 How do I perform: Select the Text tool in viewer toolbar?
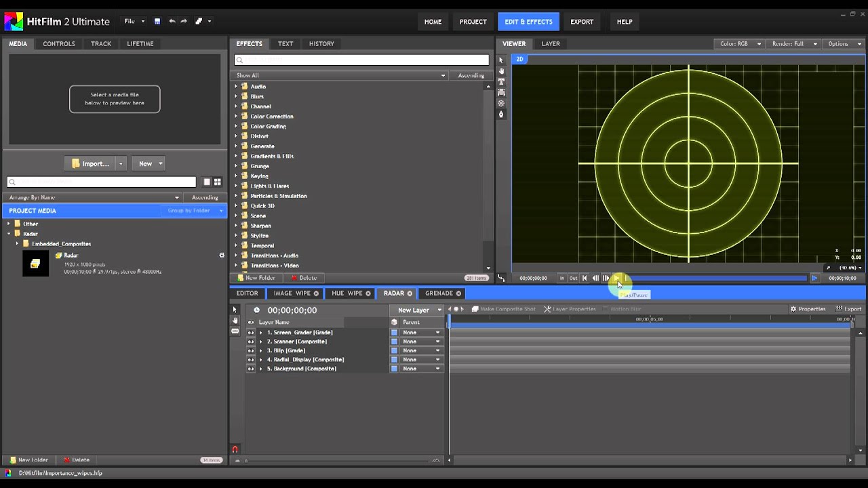coord(501,81)
